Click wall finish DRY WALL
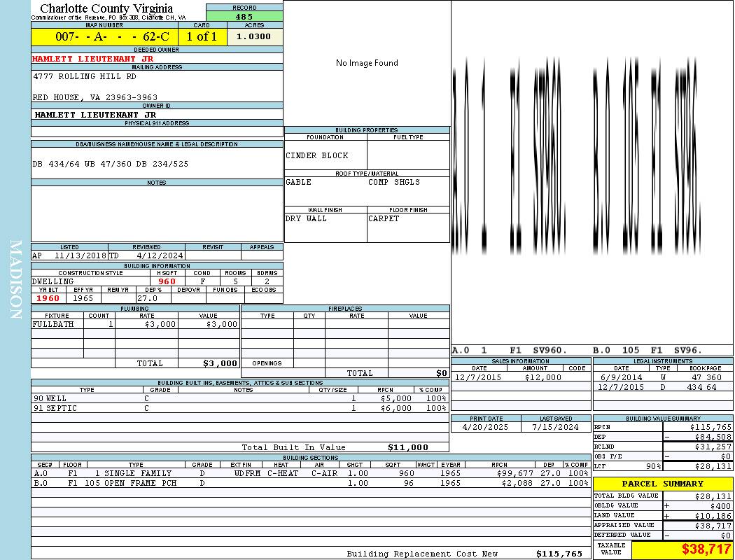 tap(306, 218)
